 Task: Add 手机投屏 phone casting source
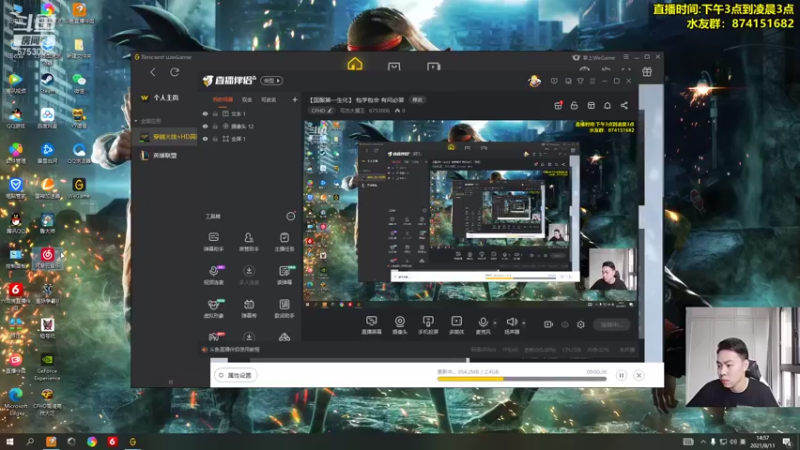point(428,324)
